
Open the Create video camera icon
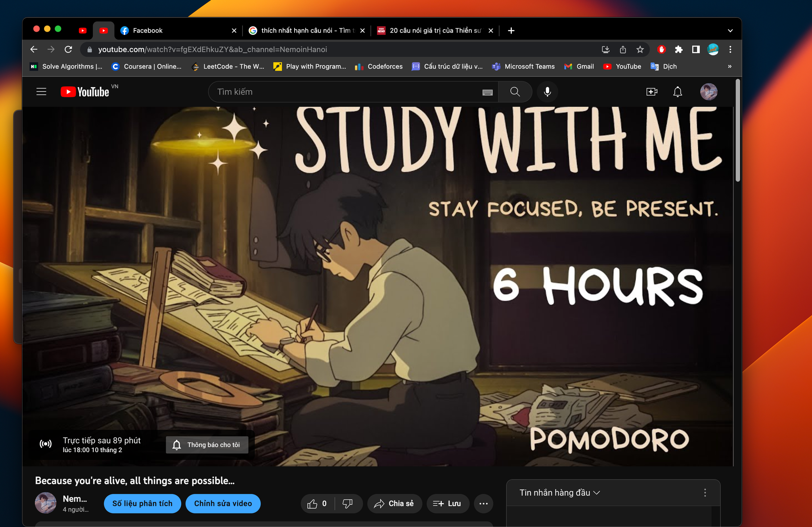(651, 92)
